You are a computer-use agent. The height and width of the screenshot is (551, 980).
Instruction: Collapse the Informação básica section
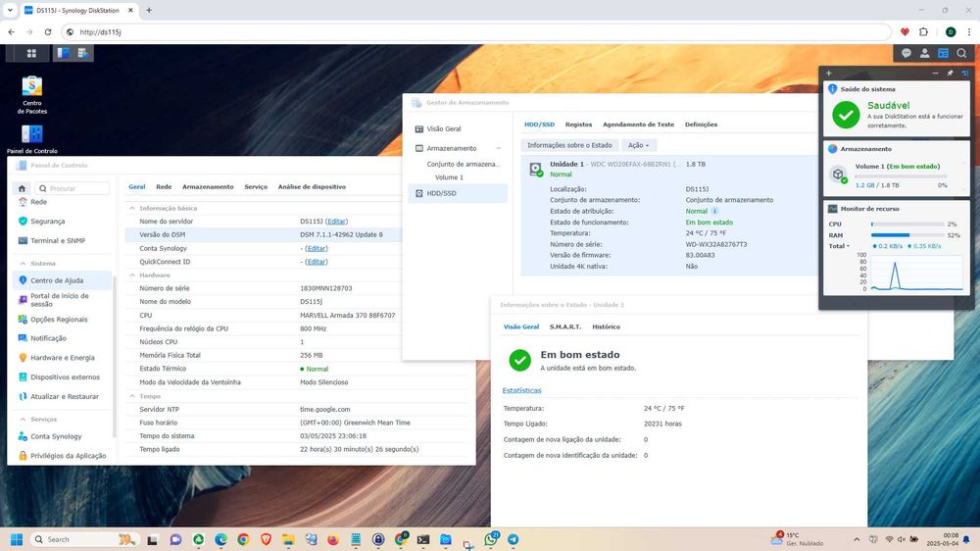coord(132,208)
